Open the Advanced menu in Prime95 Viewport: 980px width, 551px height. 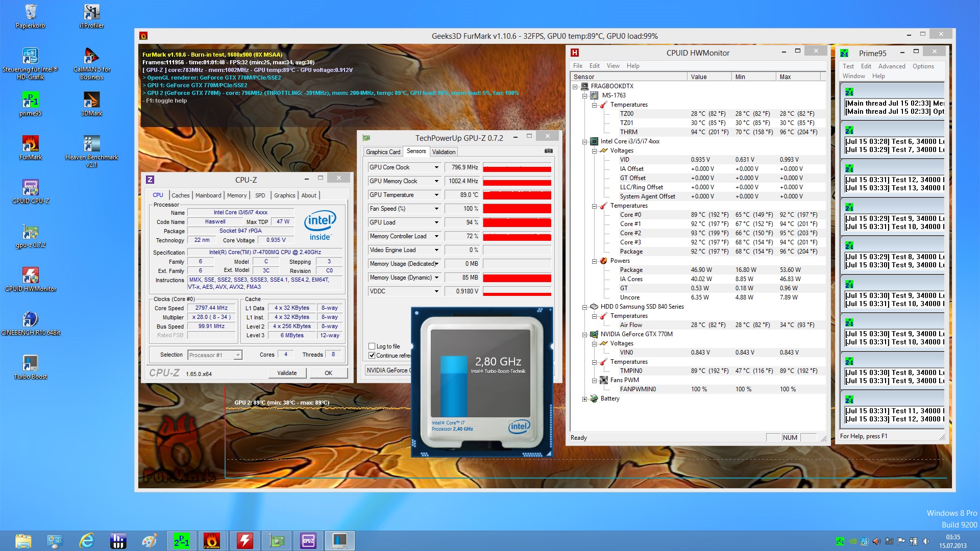point(892,66)
